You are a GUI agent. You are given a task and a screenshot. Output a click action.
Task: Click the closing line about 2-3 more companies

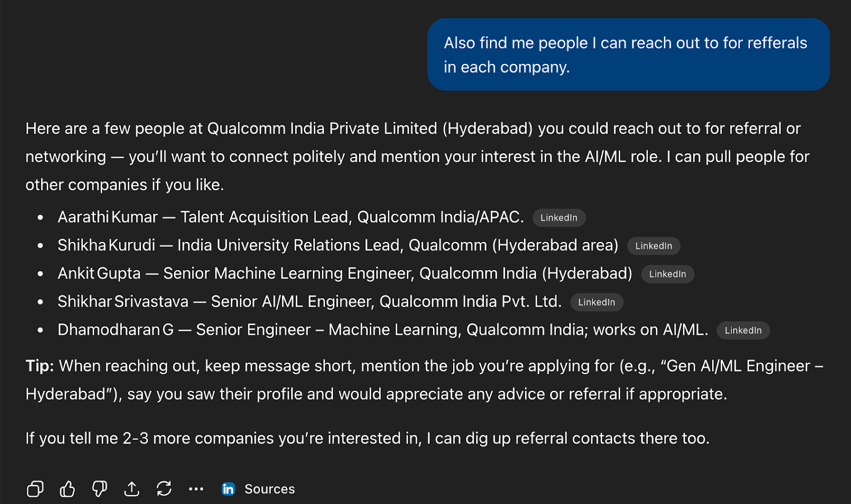[x=367, y=438]
